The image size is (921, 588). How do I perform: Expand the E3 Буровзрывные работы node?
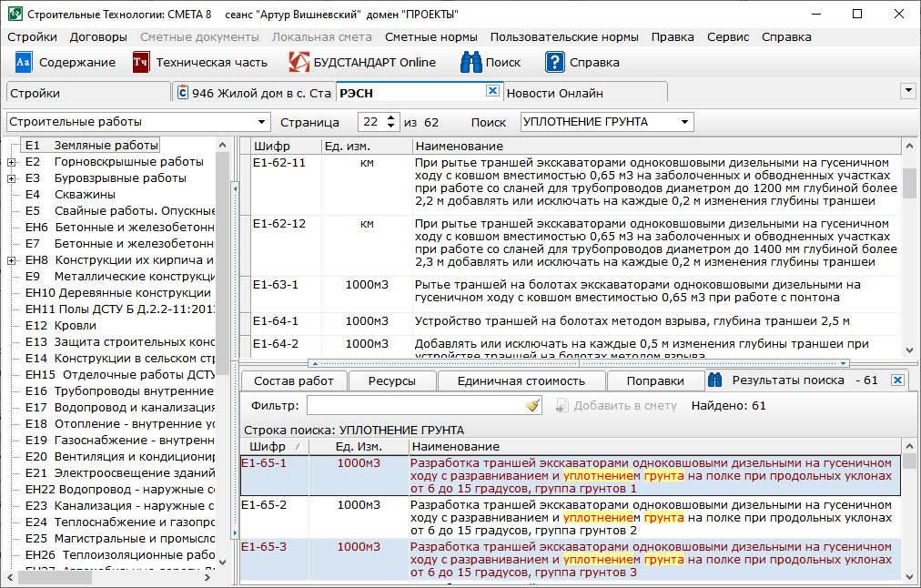pos(11,178)
